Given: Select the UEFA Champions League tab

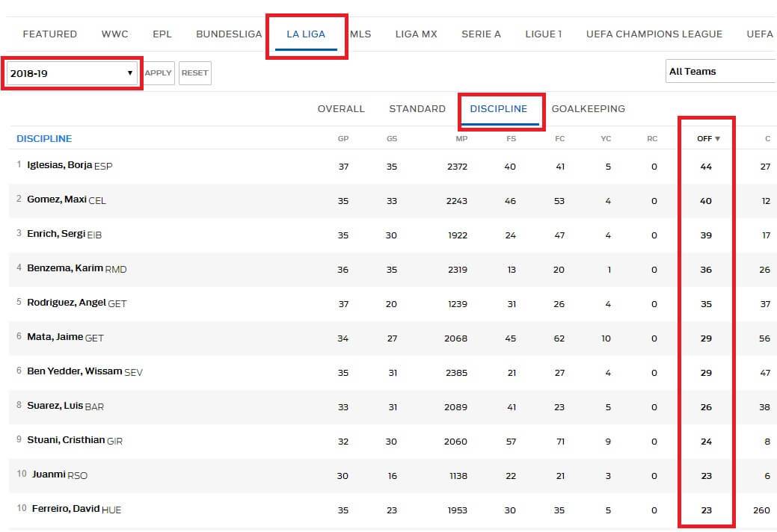Looking at the screenshot, I should [x=654, y=34].
